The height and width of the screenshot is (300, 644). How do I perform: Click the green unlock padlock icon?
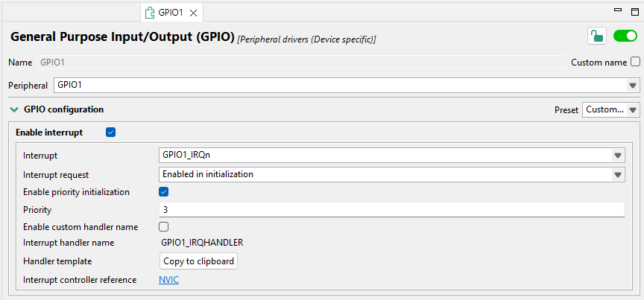point(596,36)
